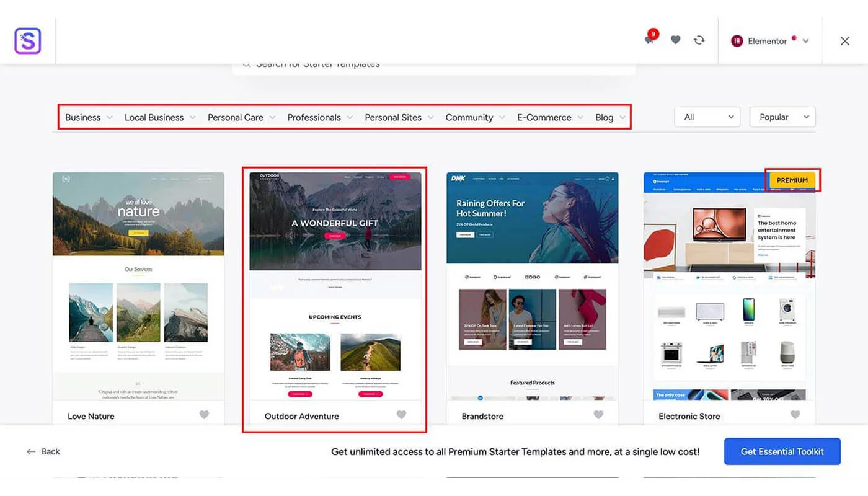This screenshot has height=496, width=868.
Task: Open the E-Commerce category menu
Action: pyautogui.click(x=550, y=117)
